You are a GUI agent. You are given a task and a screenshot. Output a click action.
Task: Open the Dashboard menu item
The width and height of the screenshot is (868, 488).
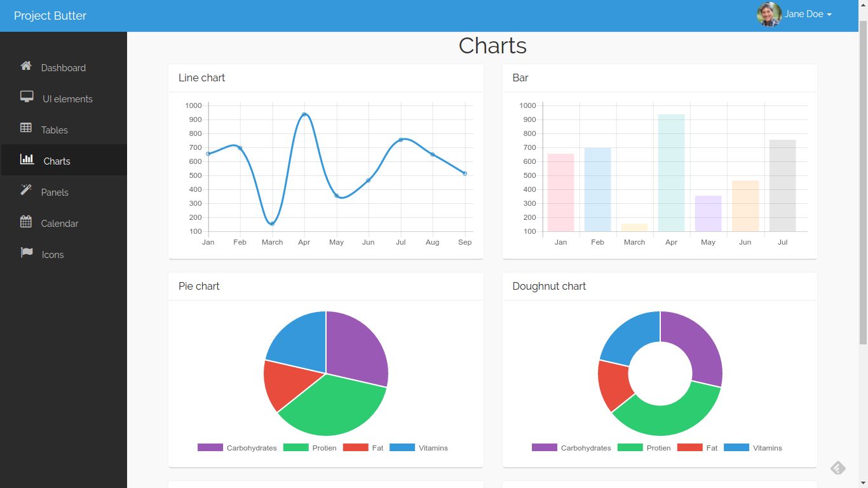[64, 68]
